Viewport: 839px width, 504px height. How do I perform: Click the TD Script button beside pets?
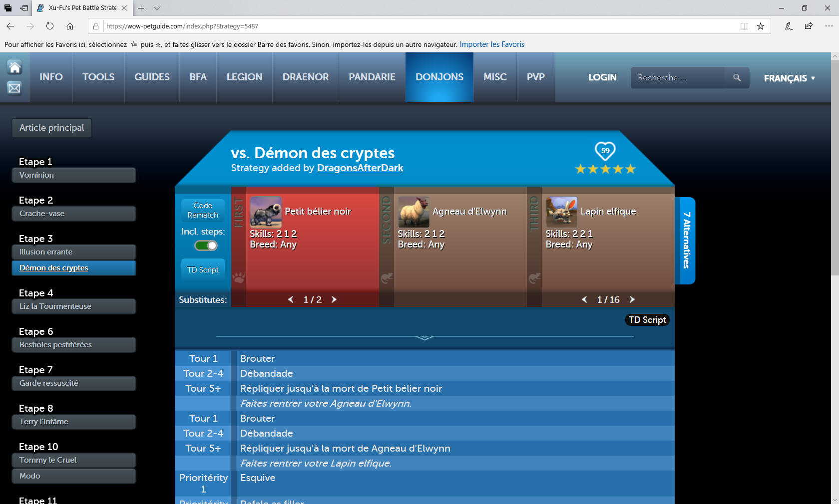point(203,270)
